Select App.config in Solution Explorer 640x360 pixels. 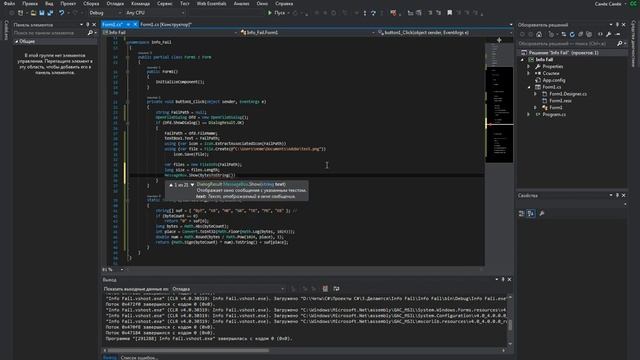[x=553, y=80]
